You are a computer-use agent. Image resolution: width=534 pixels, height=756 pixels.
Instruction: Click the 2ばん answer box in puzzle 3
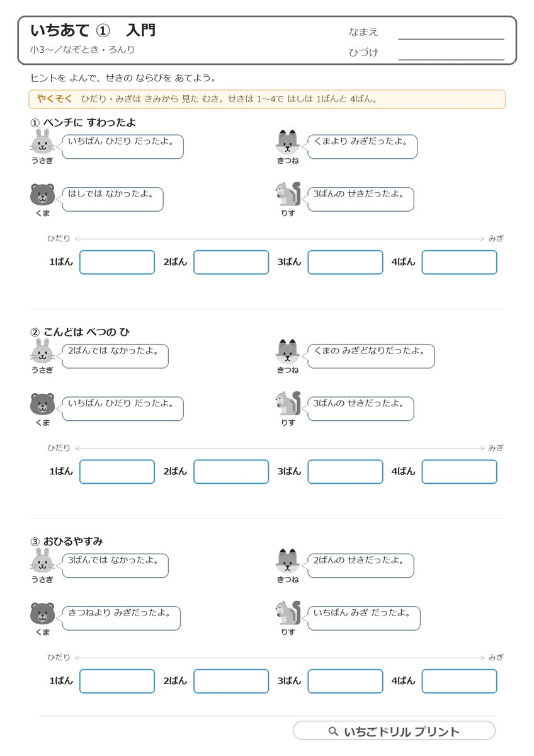[x=231, y=681]
